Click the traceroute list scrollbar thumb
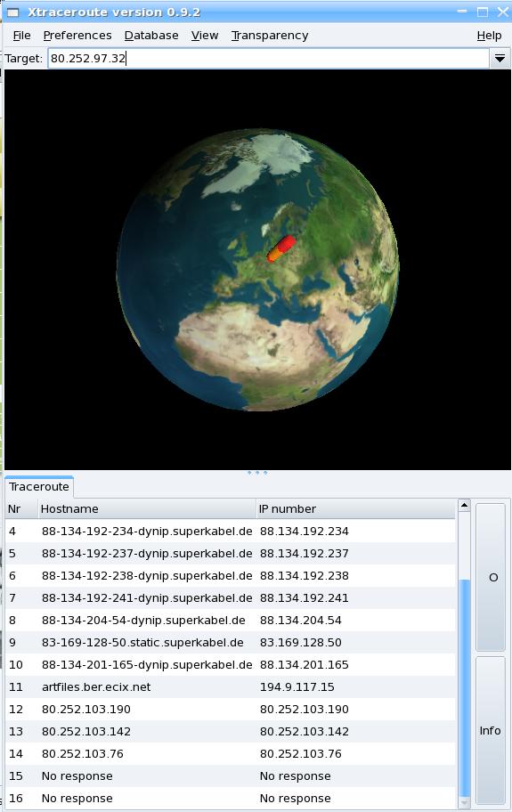Viewport: 512px width, 812px height. coord(465,687)
